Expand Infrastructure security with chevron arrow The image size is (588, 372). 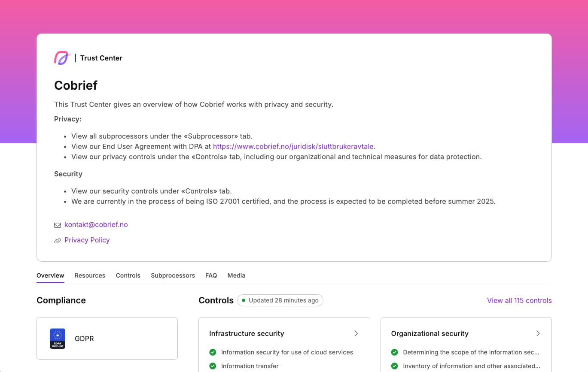click(356, 333)
